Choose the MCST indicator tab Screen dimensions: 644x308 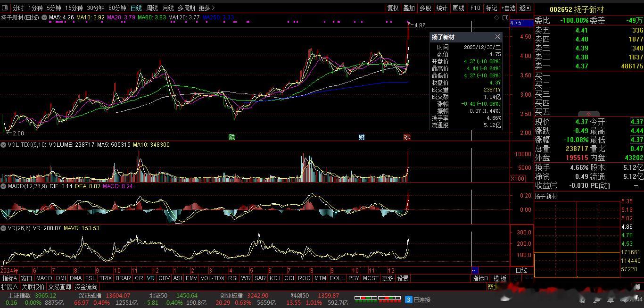tap(371, 278)
